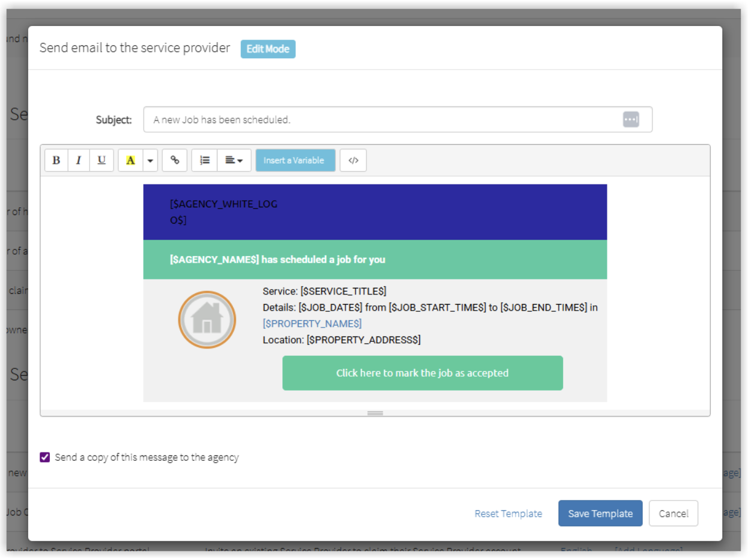751x560 pixels.
Task: Toggle bold formatting in the editor toolbar
Action: pos(56,160)
